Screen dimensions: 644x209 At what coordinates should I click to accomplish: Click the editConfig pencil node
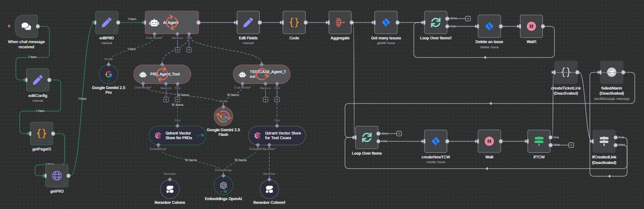tap(37, 80)
